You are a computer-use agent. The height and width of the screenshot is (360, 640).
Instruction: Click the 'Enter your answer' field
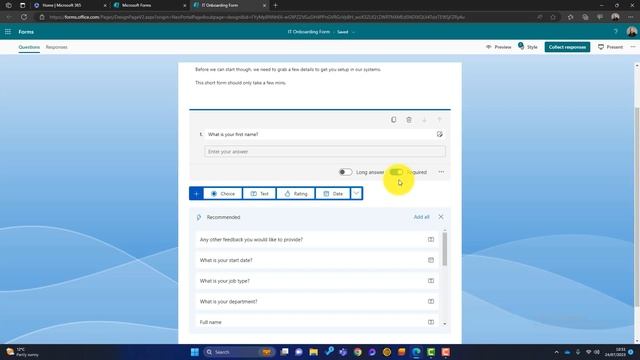(x=324, y=151)
